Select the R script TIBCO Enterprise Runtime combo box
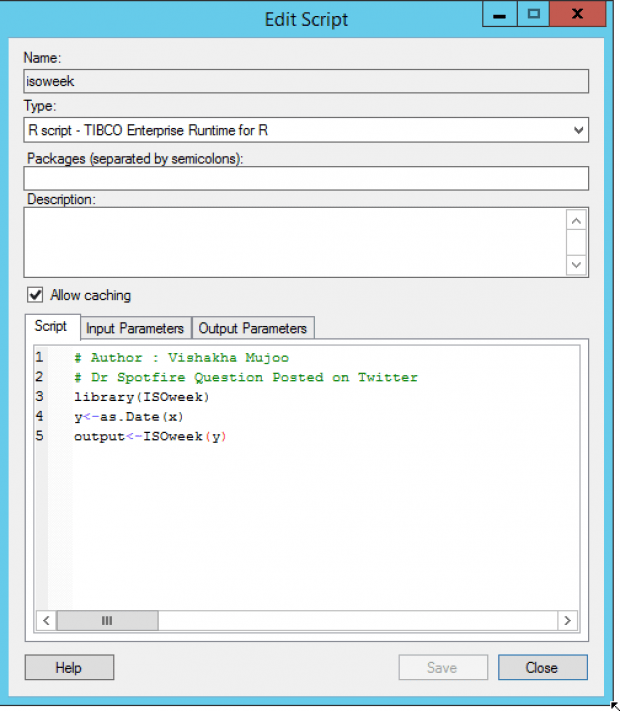Viewport: 620px width, 711px height. coord(306,130)
